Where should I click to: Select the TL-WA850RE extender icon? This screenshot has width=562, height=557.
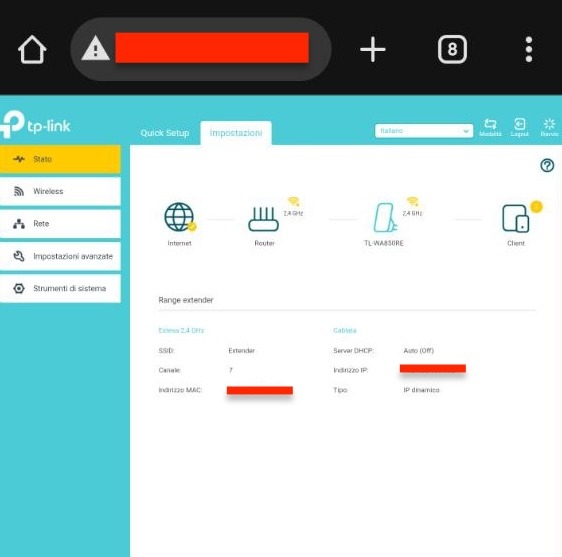pyautogui.click(x=385, y=218)
